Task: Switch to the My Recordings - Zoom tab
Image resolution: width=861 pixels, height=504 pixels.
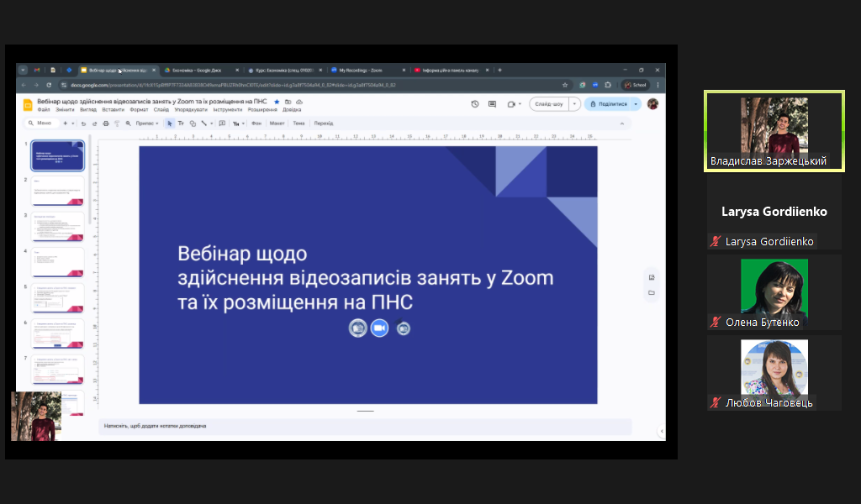Action: tap(360, 71)
